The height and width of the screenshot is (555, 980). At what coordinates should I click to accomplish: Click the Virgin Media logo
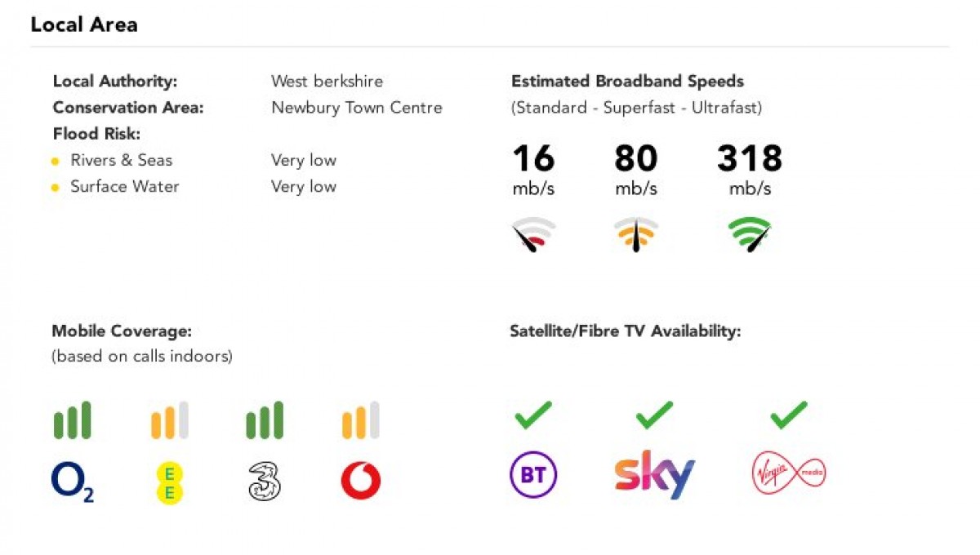pos(788,474)
